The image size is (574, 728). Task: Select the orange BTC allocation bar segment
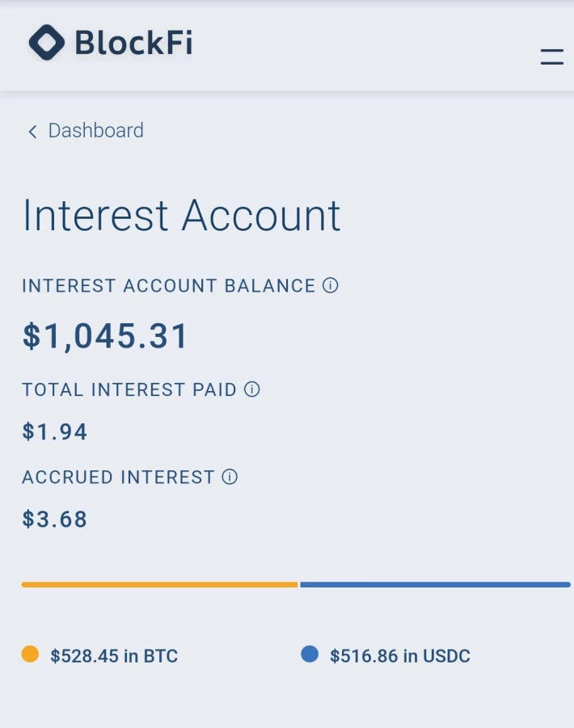pyautogui.click(x=159, y=584)
